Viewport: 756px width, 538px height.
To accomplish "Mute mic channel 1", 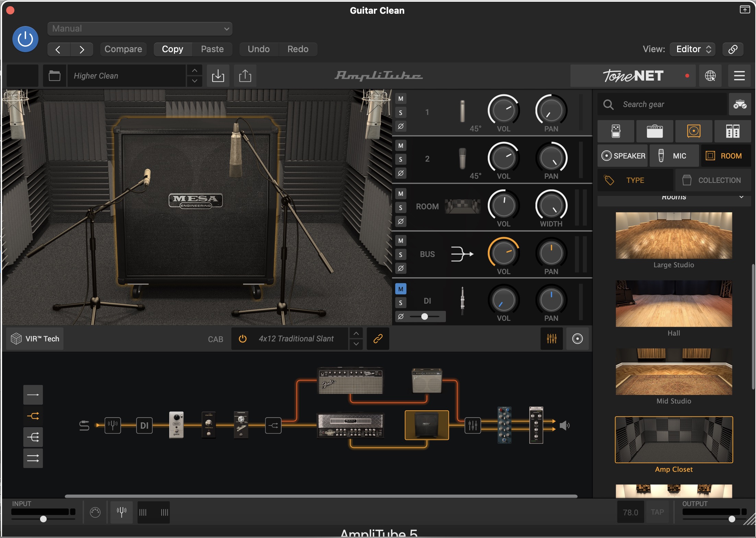I will click(x=401, y=99).
